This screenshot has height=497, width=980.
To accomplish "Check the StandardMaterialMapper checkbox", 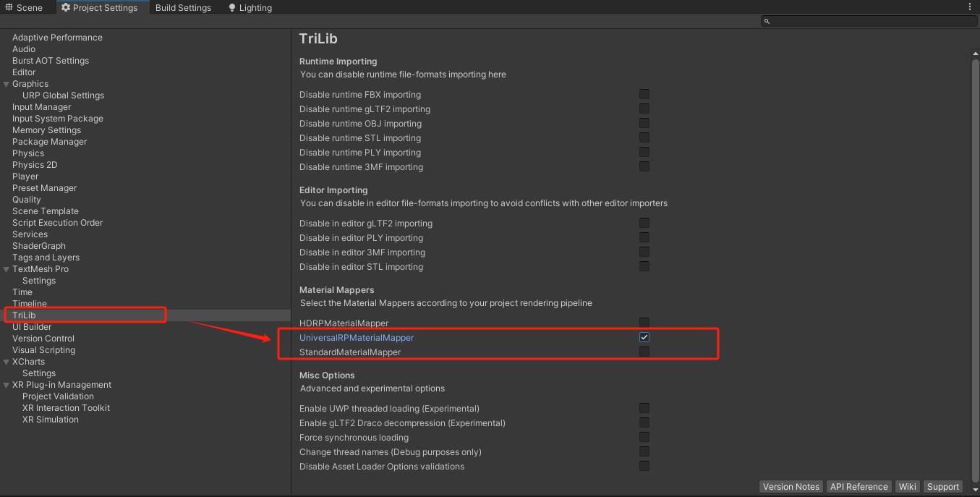I will click(x=644, y=352).
